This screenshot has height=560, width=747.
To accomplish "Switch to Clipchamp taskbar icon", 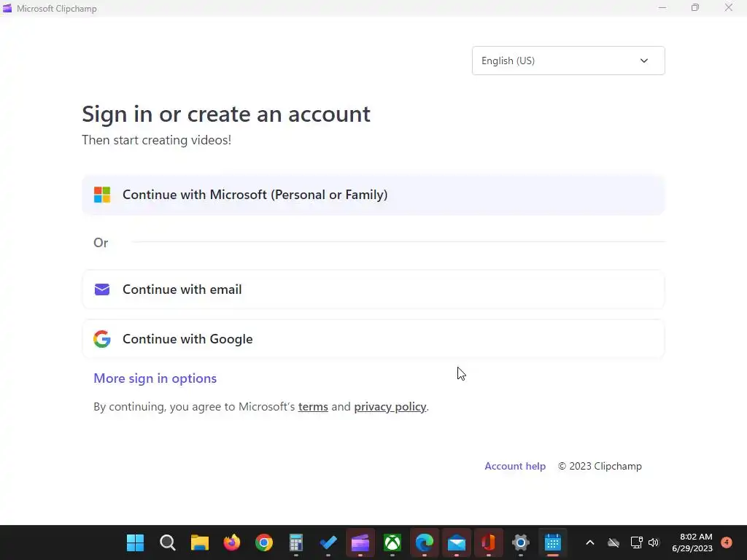I will [360, 542].
